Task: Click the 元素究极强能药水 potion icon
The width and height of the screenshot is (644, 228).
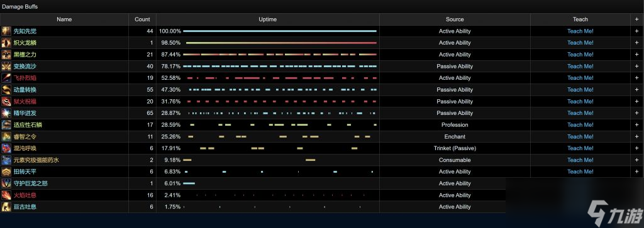Action: tap(6, 160)
